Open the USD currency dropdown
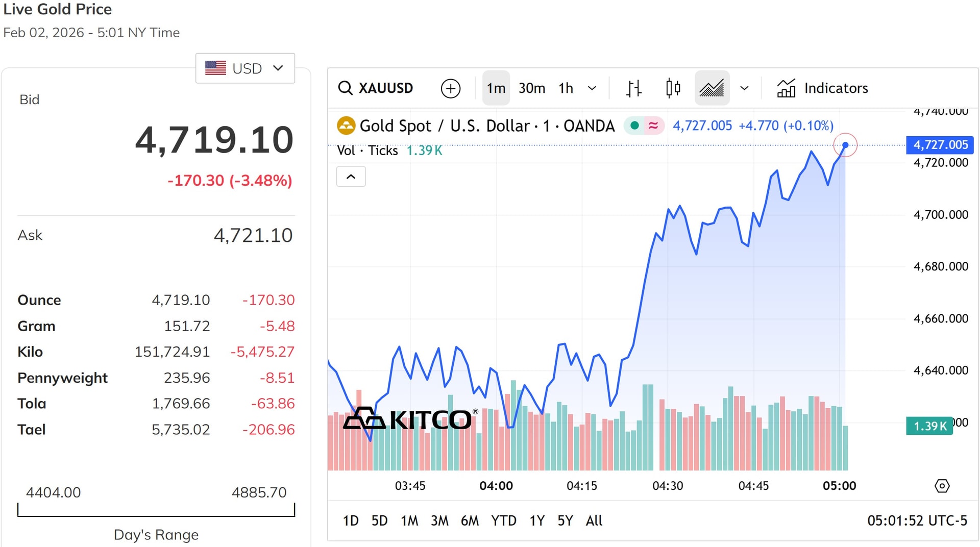 [245, 68]
